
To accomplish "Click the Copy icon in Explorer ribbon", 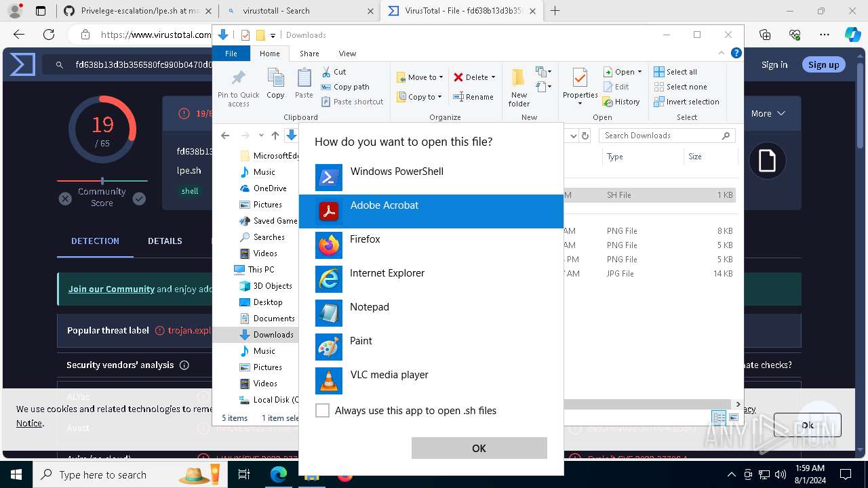I will (275, 83).
